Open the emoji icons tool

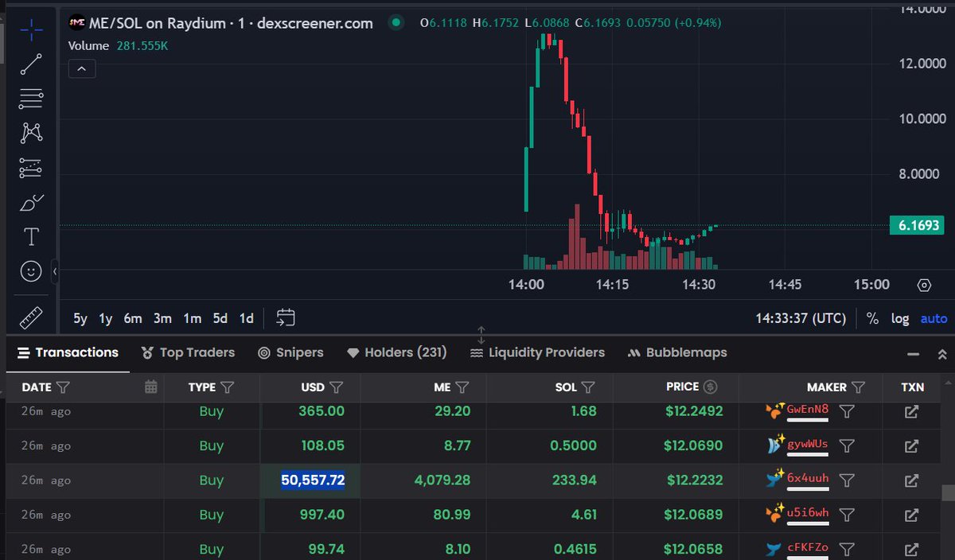click(x=31, y=271)
